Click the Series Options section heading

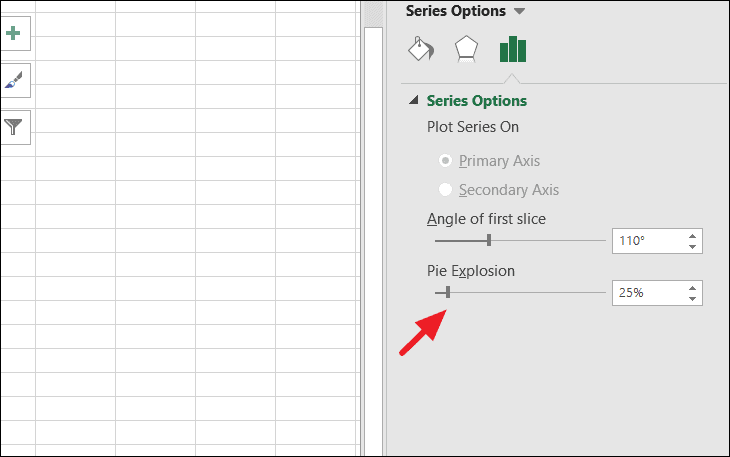pos(476,101)
